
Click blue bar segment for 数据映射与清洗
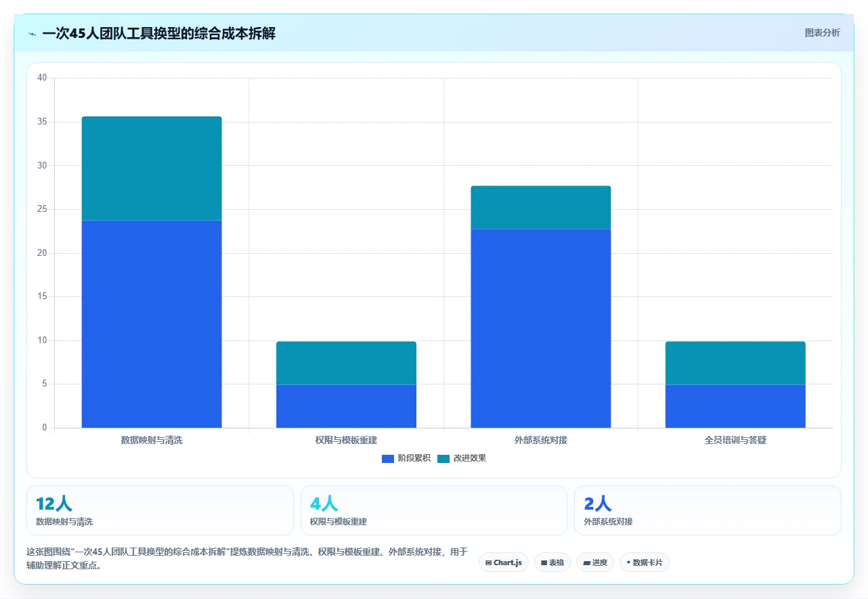point(152,324)
